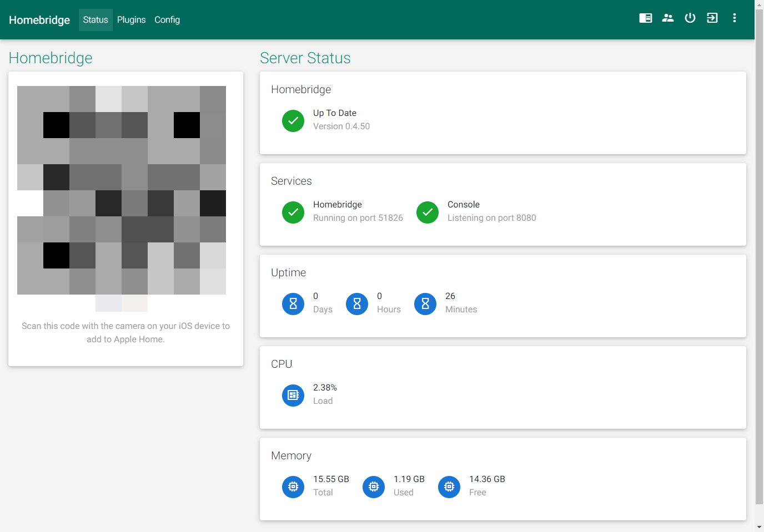
Task: Open the layout toggle icon in header
Action: (646, 18)
